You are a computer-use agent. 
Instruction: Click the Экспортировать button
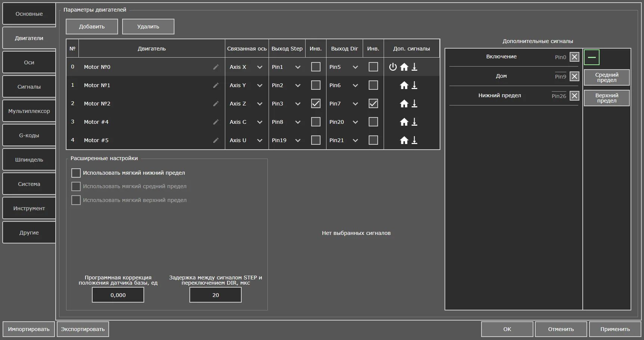pyautogui.click(x=83, y=329)
